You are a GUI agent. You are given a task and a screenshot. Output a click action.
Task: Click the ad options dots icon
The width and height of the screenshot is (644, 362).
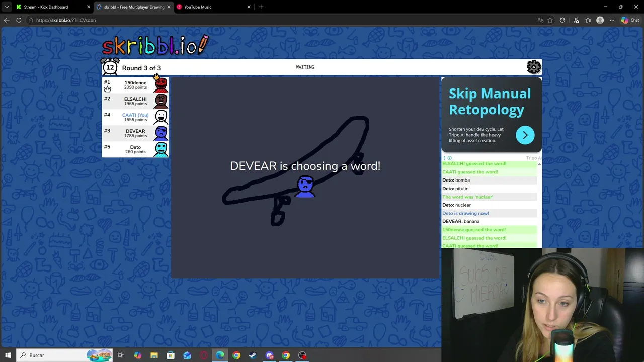[x=444, y=158]
